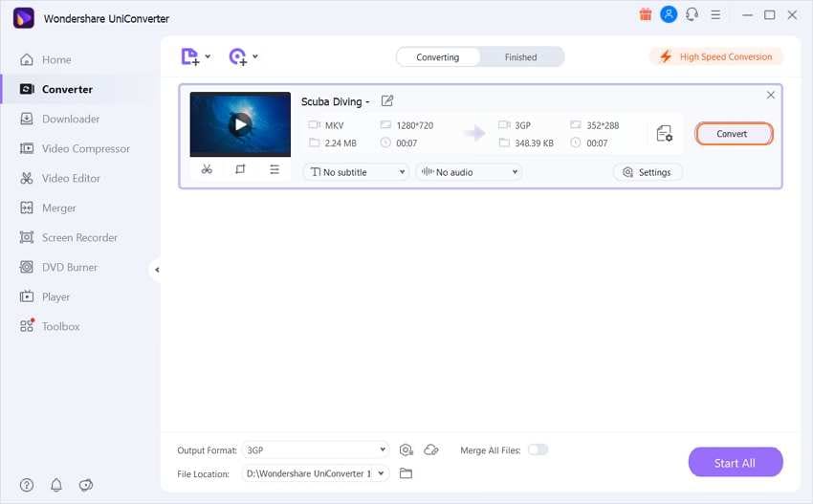Open effects list icon under thumbnail
The height and width of the screenshot is (504, 813).
(x=275, y=169)
